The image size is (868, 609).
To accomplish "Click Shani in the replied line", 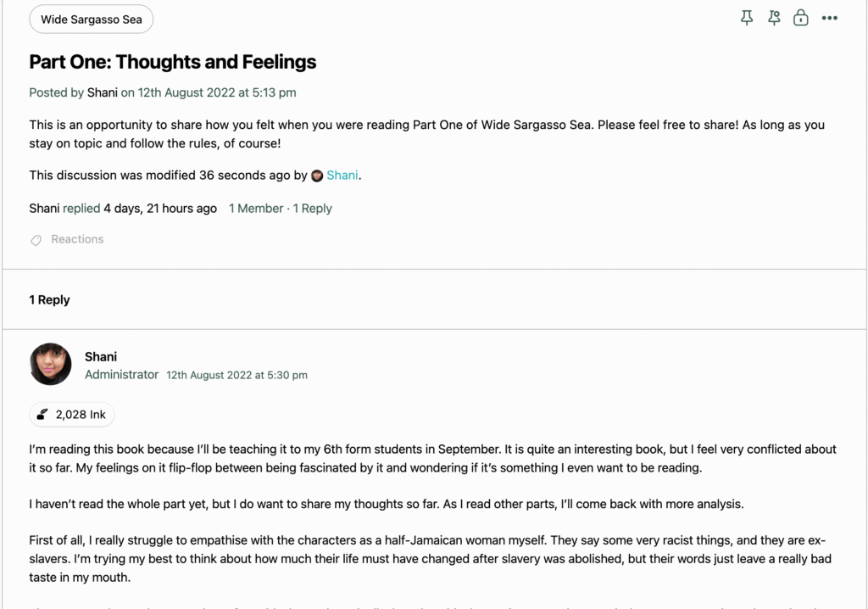I will point(44,209).
